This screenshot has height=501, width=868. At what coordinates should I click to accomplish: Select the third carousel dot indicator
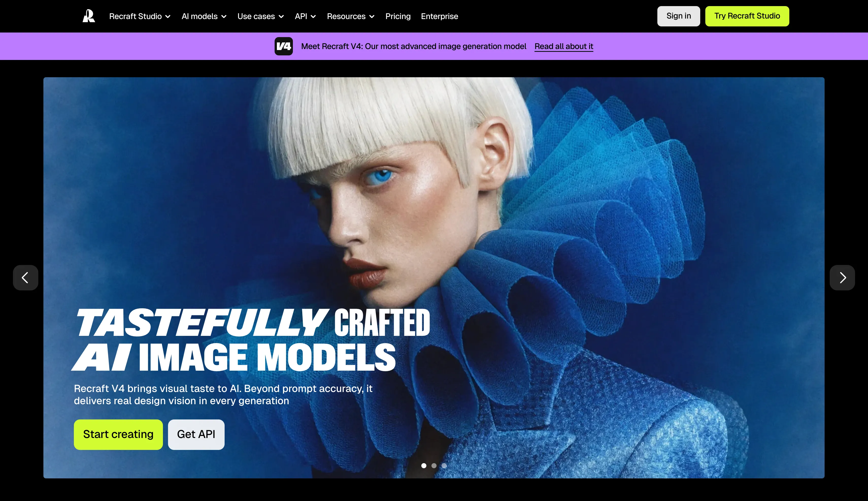point(444,465)
